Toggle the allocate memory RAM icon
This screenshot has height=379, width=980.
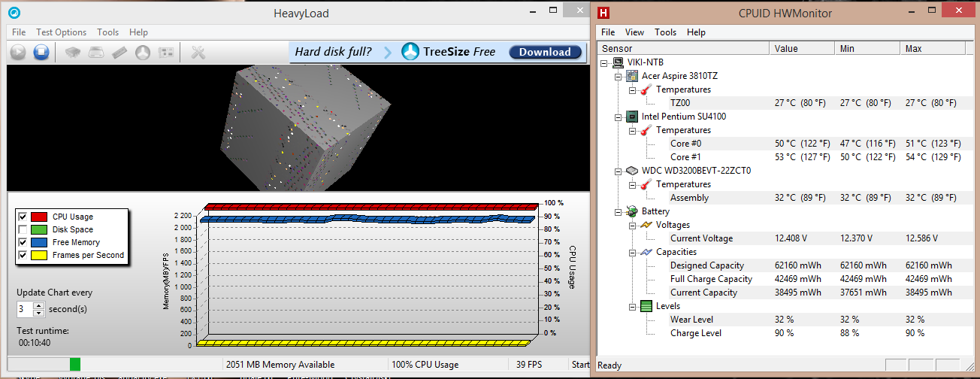[119, 52]
